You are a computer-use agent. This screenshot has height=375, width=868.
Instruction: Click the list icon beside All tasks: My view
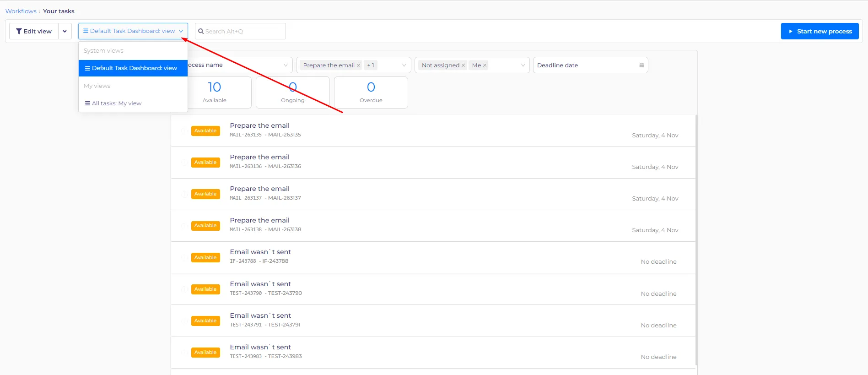pos(87,103)
